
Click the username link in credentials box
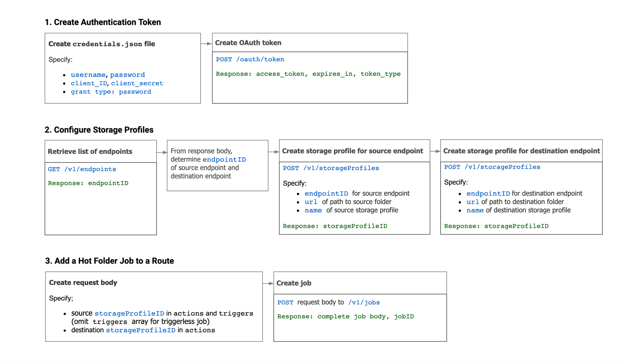88,75
